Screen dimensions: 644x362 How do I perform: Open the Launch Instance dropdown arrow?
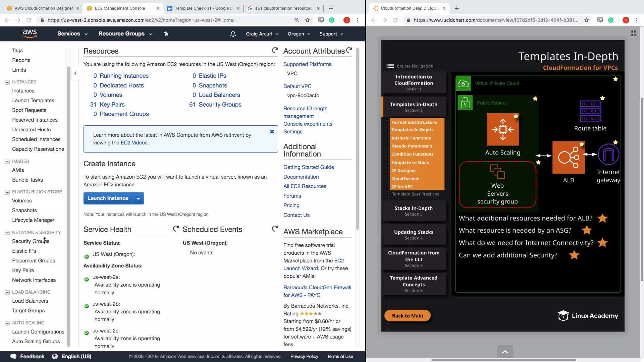pos(138,198)
